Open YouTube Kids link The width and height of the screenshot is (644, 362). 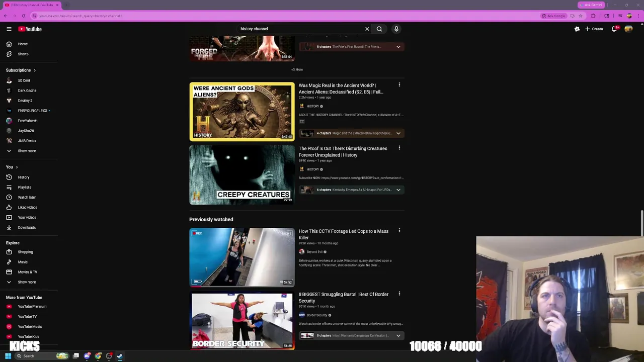coord(29,337)
